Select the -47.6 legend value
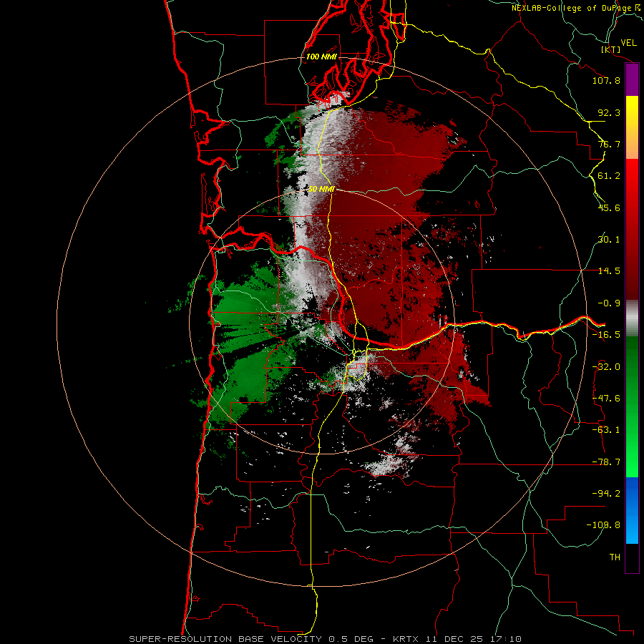The image size is (644, 644). (x=606, y=399)
